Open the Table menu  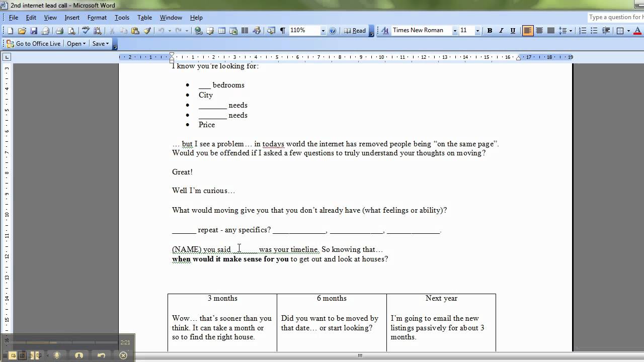tap(145, 18)
